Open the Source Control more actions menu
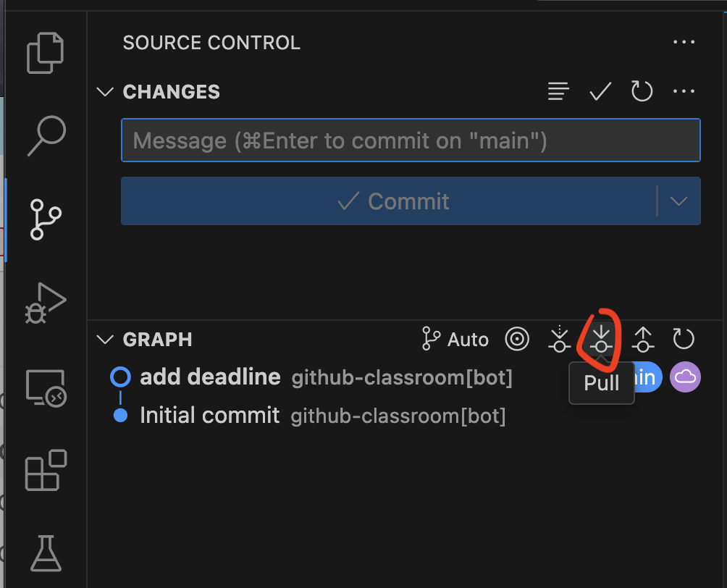 coord(684,42)
